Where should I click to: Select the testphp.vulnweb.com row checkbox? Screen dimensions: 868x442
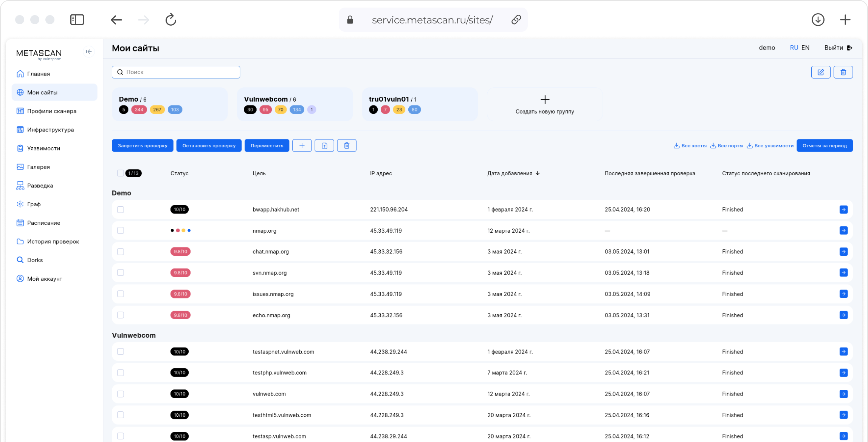(x=121, y=373)
